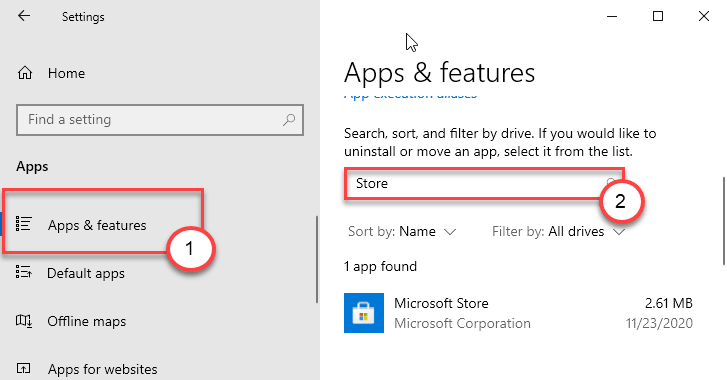This screenshot has height=380, width=727.
Task: Click the Microsoft Corporation publisher text
Action: 462,323
